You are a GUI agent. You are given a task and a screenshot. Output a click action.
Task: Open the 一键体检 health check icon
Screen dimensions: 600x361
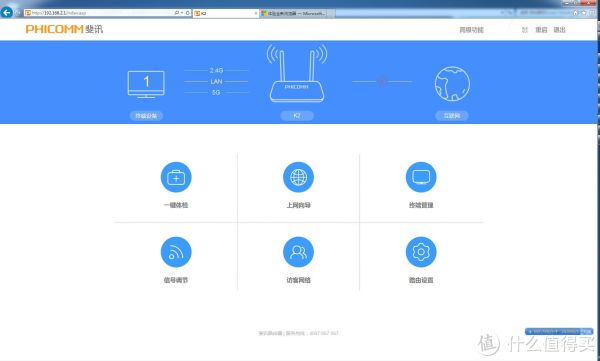pos(176,177)
